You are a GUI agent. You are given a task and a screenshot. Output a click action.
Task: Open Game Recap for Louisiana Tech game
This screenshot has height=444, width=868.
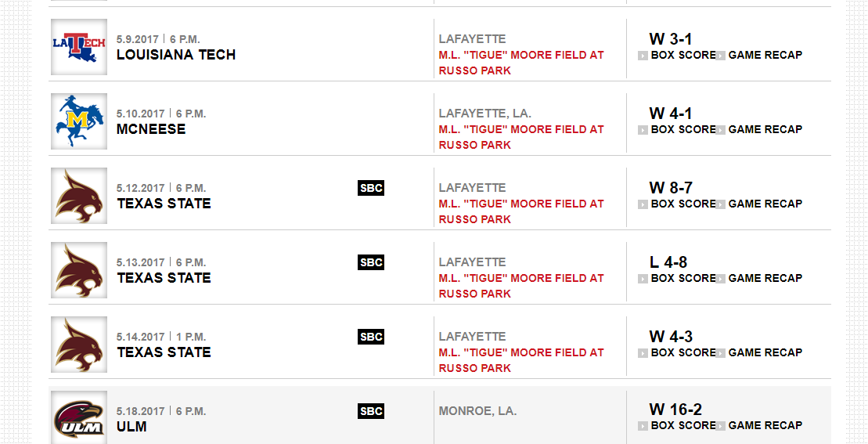point(765,55)
